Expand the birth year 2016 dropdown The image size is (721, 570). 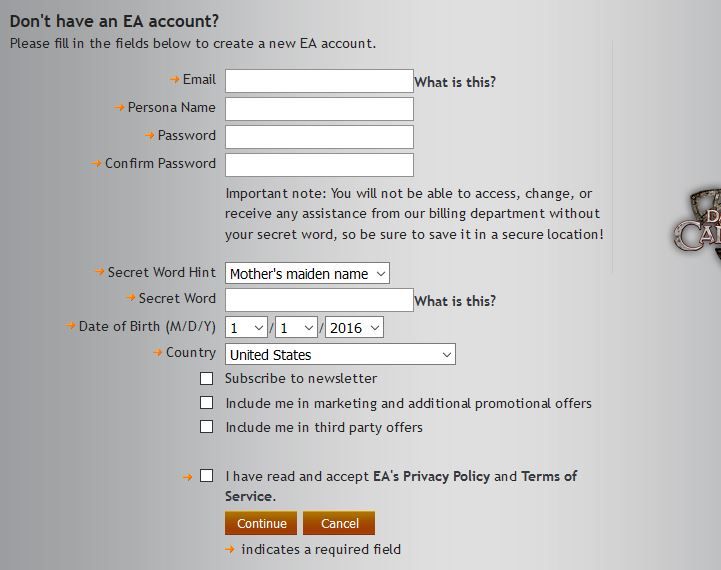(x=354, y=327)
